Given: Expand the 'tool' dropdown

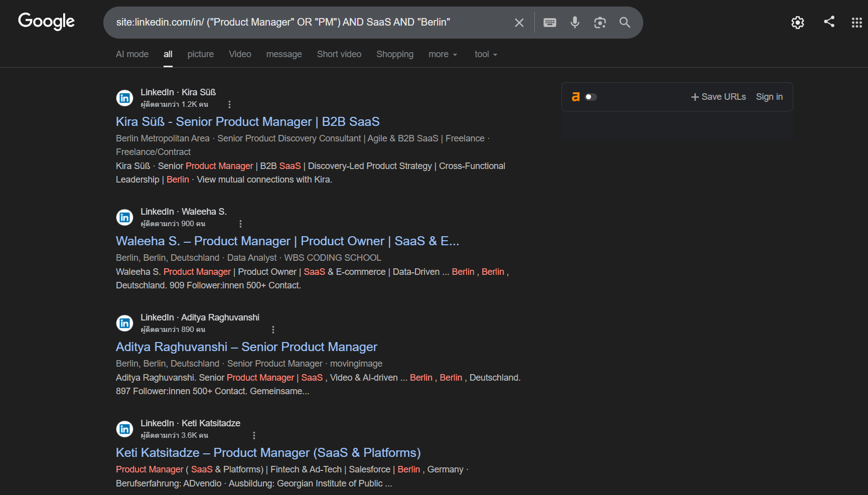Looking at the screenshot, I should [x=486, y=54].
